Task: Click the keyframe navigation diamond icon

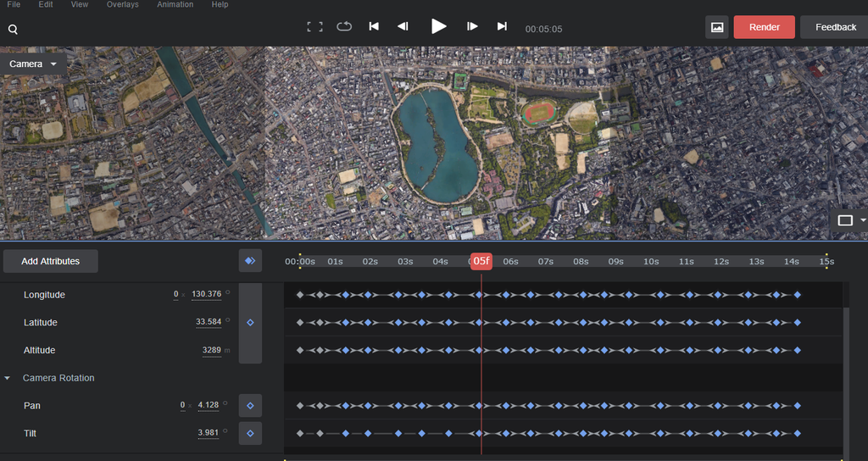Action: coord(250,261)
